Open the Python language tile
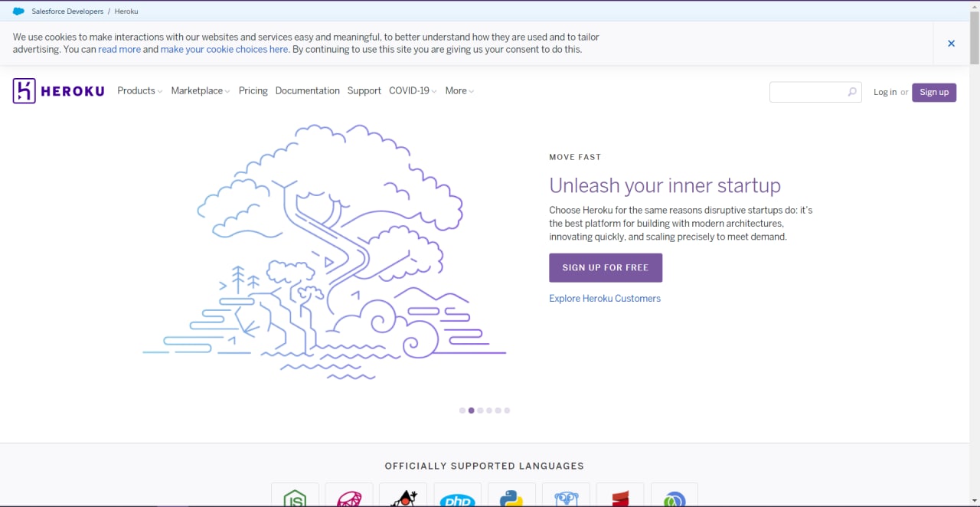Viewport: 980px width, 507px height. point(511,495)
